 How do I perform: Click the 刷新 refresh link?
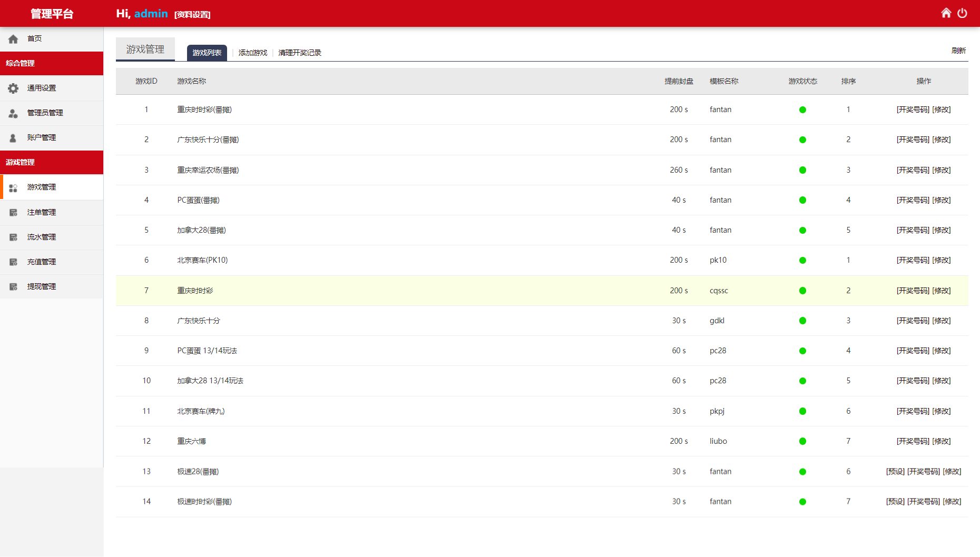[x=958, y=51]
